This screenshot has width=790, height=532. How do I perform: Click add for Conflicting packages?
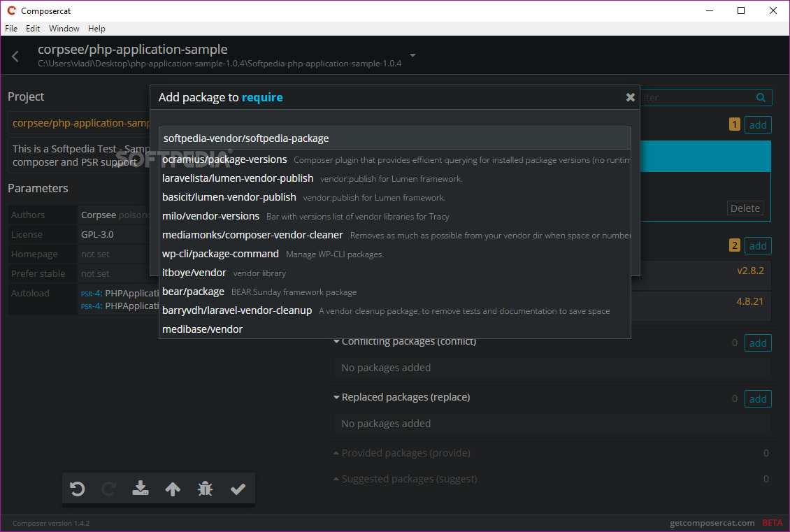(758, 343)
